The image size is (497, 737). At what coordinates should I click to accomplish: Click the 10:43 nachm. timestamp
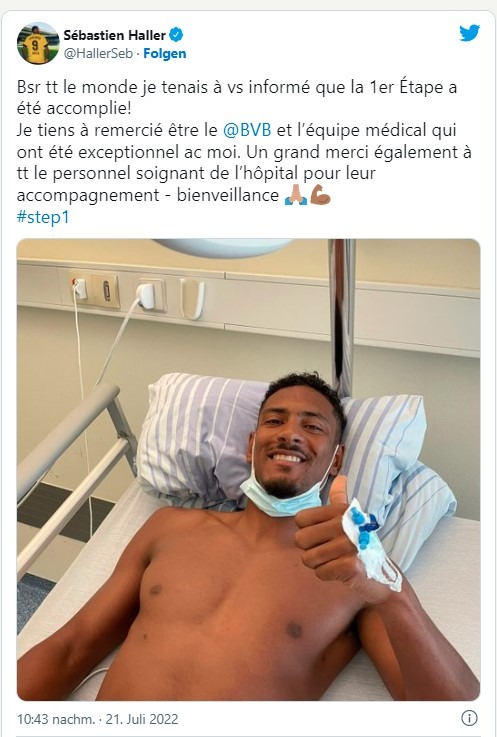click(x=56, y=719)
